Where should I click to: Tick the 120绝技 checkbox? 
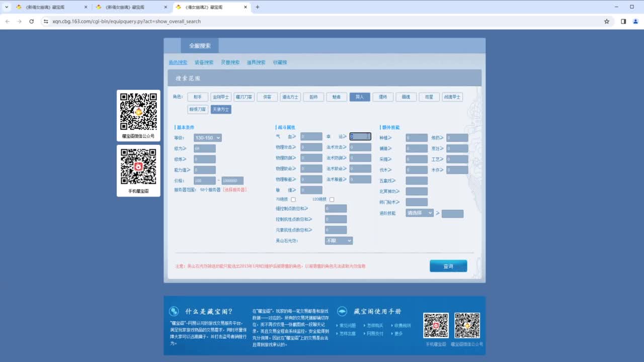(332, 200)
